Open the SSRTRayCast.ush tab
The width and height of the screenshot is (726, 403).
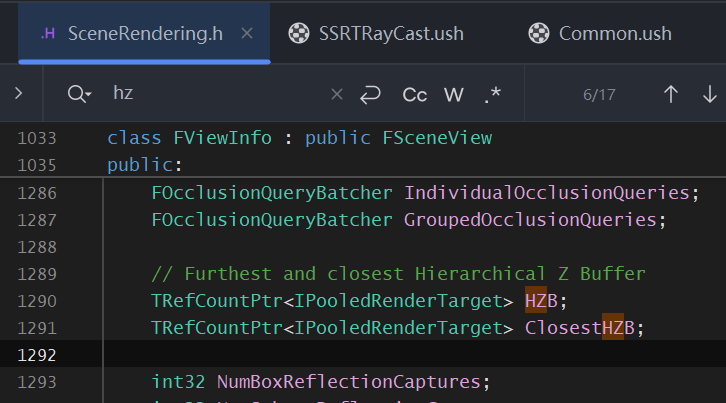click(x=391, y=33)
